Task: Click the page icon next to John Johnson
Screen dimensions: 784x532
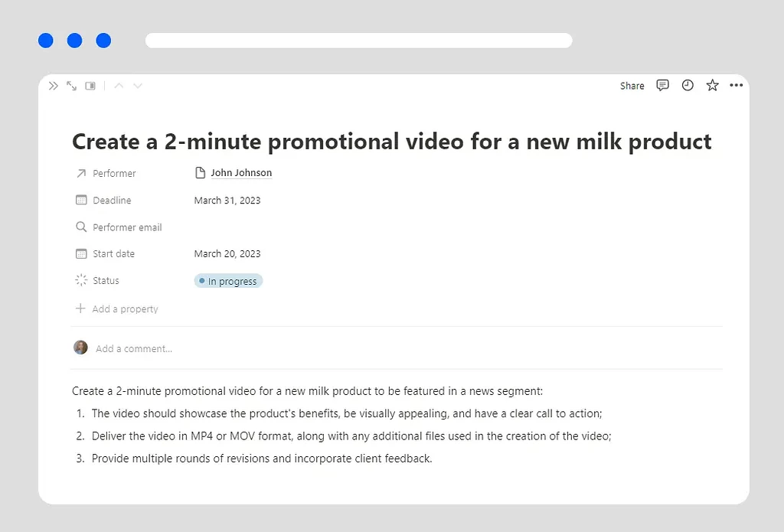Action: point(200,172)
